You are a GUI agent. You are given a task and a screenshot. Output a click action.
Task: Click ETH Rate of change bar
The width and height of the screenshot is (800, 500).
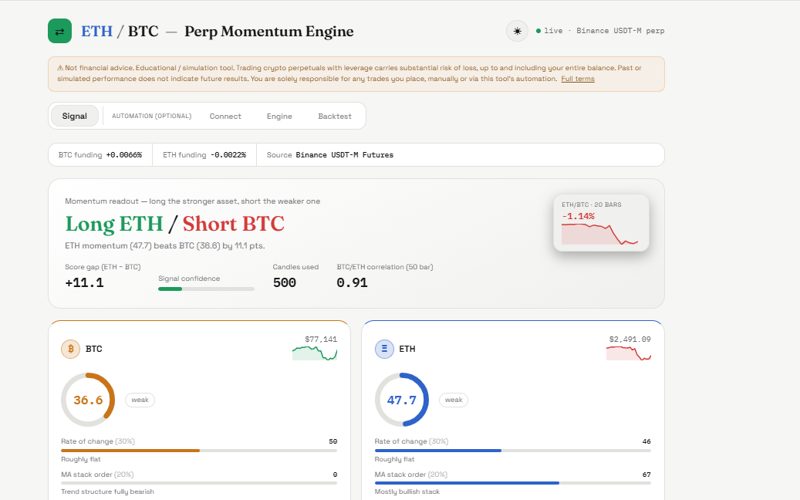point(513,451)
